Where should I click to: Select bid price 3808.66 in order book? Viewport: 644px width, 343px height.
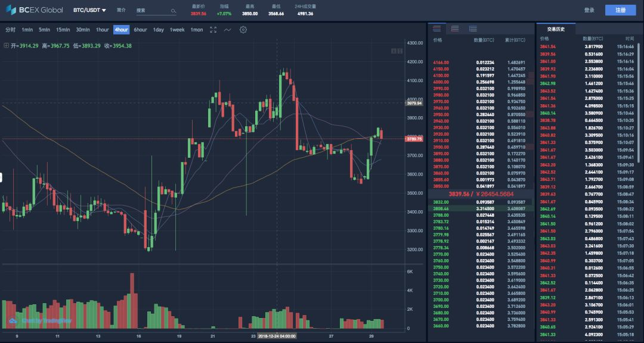[x=441, y=208]
